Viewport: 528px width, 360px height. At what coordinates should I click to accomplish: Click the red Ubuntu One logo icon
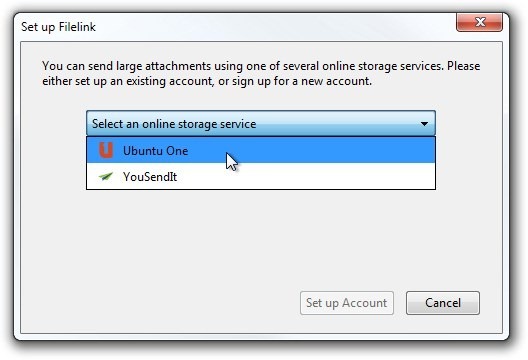point(106,150)
